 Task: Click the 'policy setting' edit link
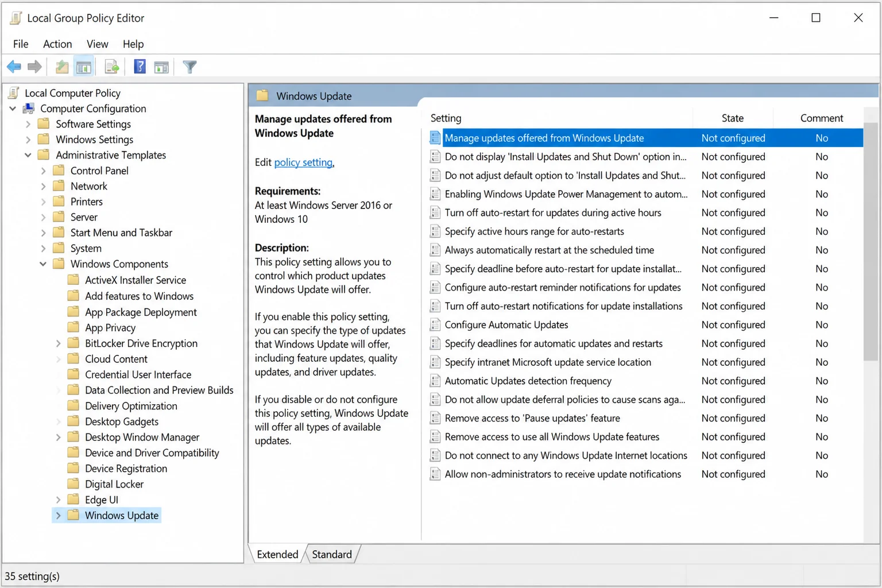coord(303,162)
